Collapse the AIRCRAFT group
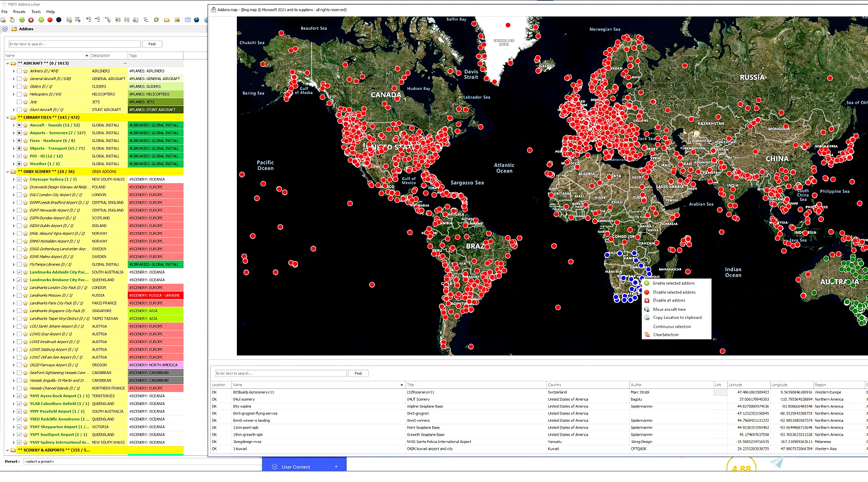Image resolution: width=868 pixels, height=482 pixels. click(7, 63)
